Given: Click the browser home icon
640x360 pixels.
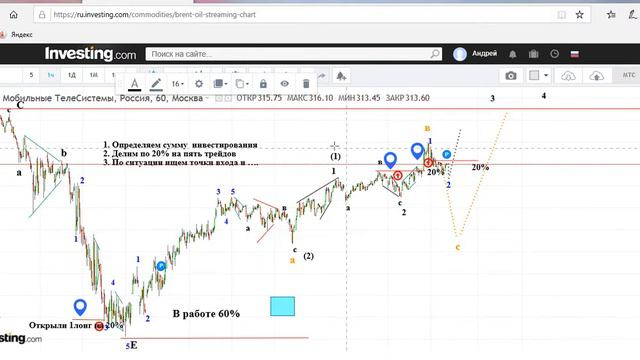Looking at the screenshot, I should pyautogui.click(x=13, y=15).
